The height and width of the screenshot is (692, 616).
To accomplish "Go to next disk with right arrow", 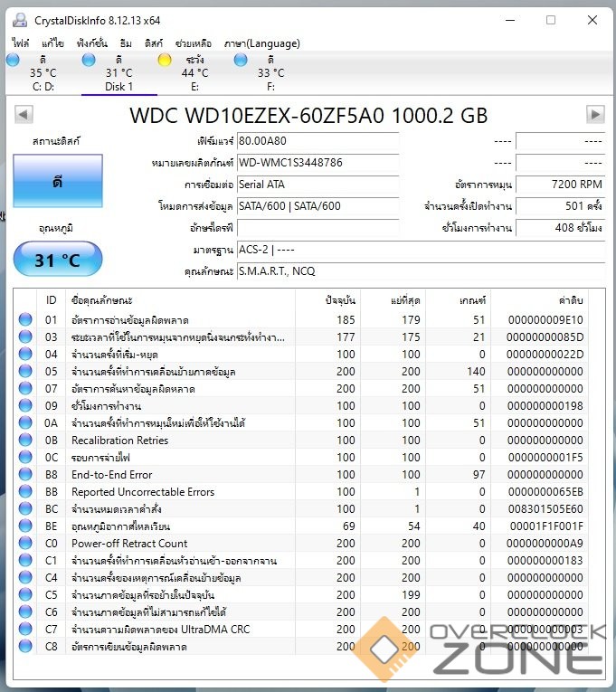I will (x=595, y=115).
